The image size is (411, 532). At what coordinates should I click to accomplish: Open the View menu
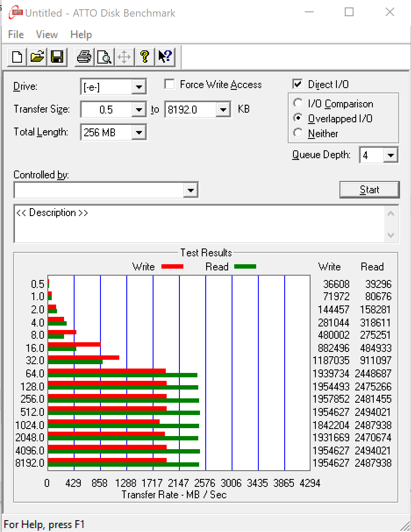tap(46, 35)
